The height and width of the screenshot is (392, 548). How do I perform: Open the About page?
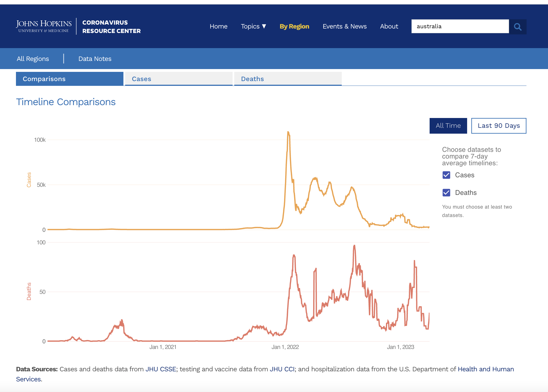(389, 26)
